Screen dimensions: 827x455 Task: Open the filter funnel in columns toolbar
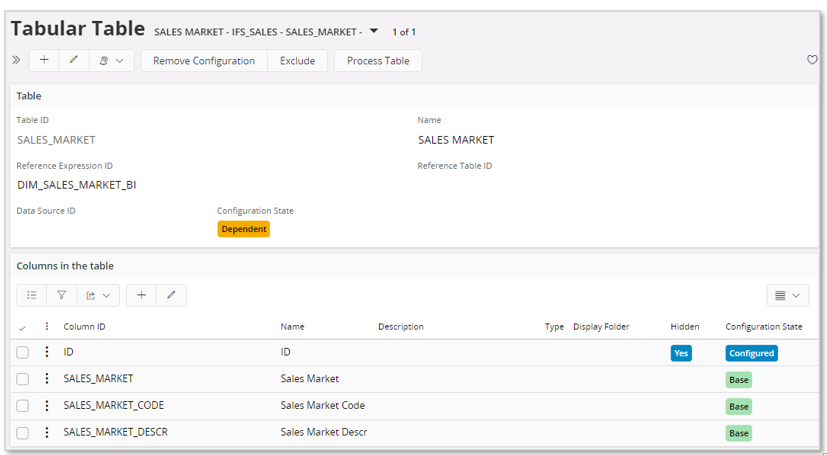[61, 295]
